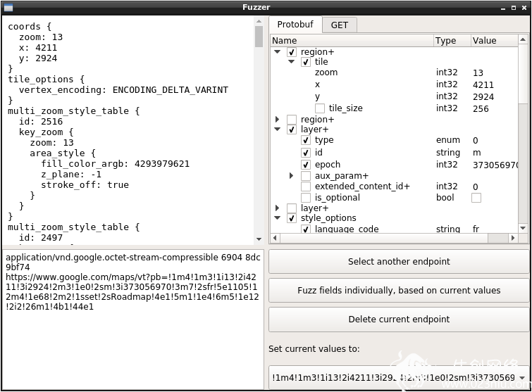This screenshot has width=532, height=392.
Task: Expand the second, unchecked region+ node
Action: point(277,119)
